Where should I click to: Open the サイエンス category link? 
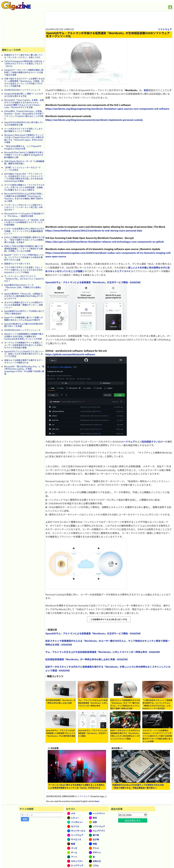tap(76, 840)
